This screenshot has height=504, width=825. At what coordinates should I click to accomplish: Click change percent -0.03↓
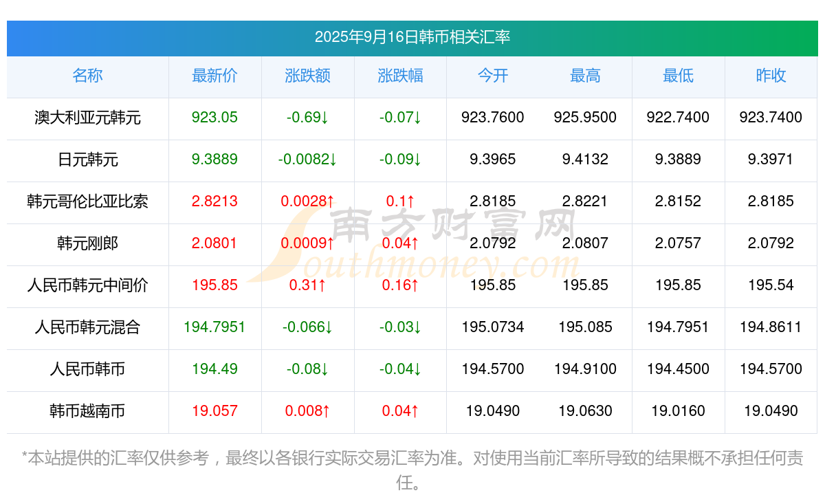400,327
